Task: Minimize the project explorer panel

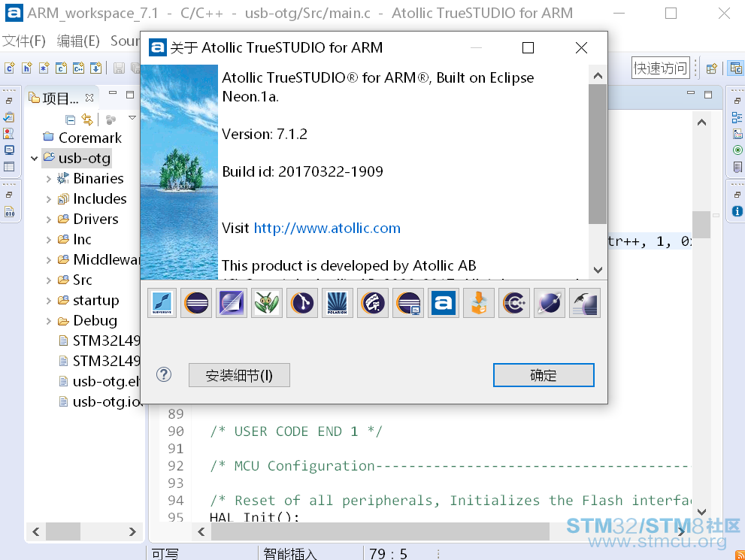Action: coord(113,93)
